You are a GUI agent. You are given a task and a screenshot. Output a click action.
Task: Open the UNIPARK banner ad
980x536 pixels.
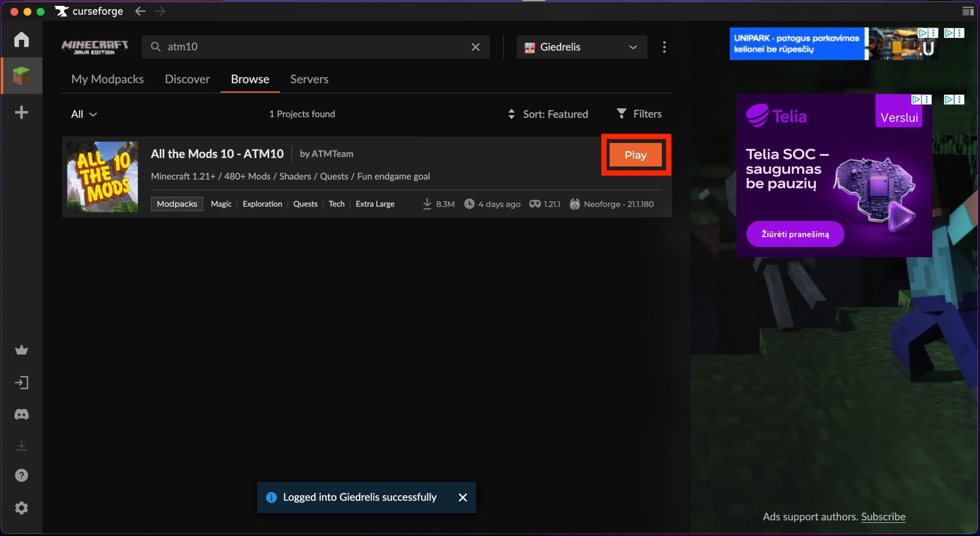pyautogui.click(x=834, y=44)
